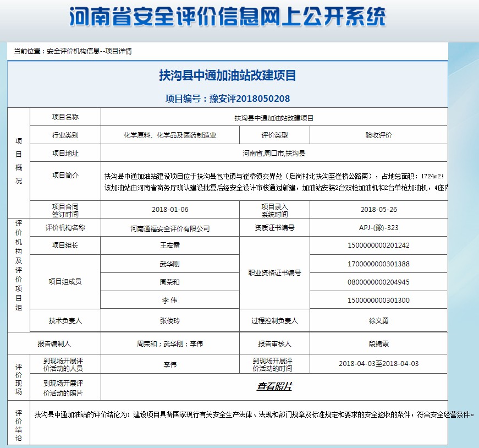Click the project intro paragraph text

(x=276, y=182)
